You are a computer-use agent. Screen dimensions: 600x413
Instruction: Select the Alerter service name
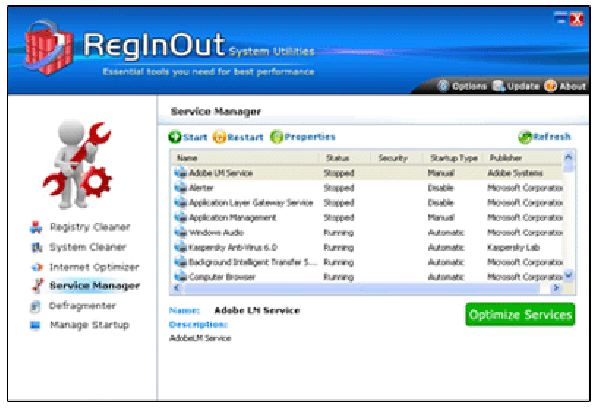point(201,188)
